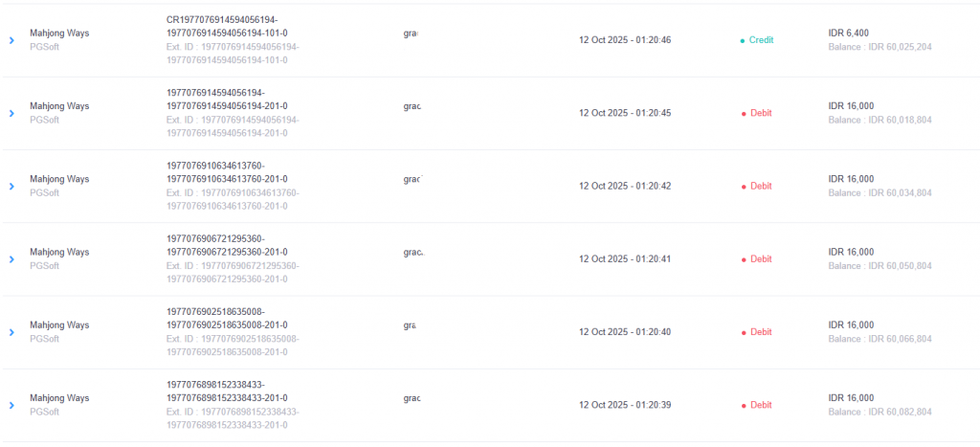Image resolution: width=980 pixels, height=447 pixels.
Task: Click PGSoft provider in the Credit row
Action: (x=44, y=47)
